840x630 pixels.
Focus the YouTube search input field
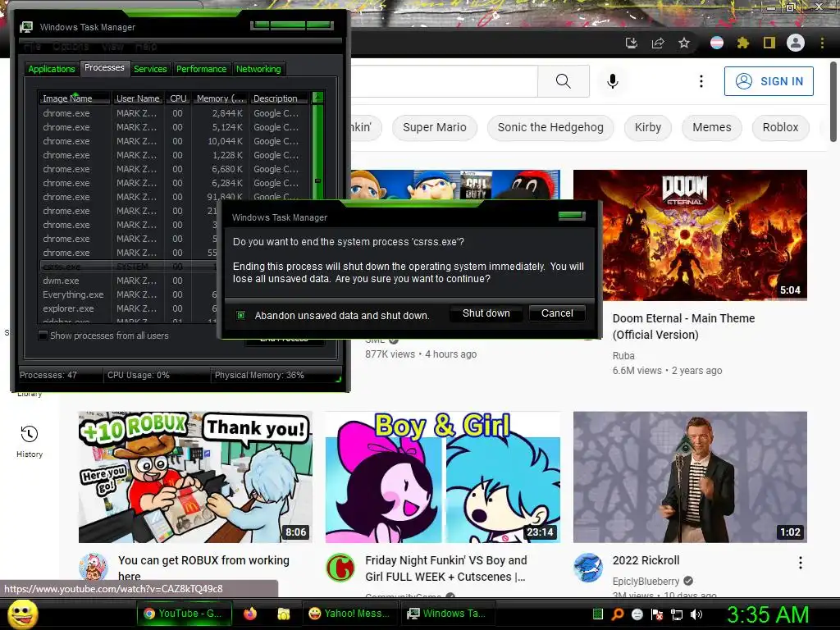[444, 81]
